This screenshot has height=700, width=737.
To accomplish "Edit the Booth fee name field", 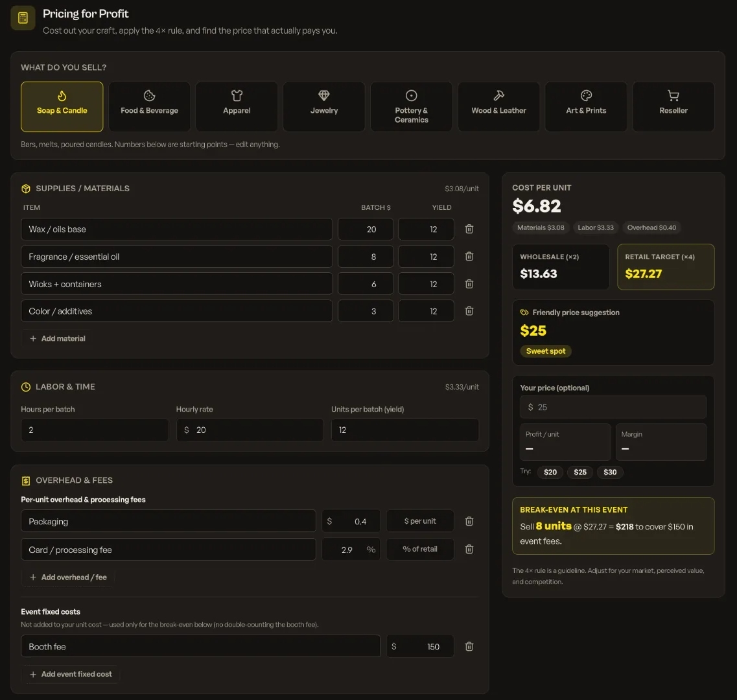I will point(201,646).
